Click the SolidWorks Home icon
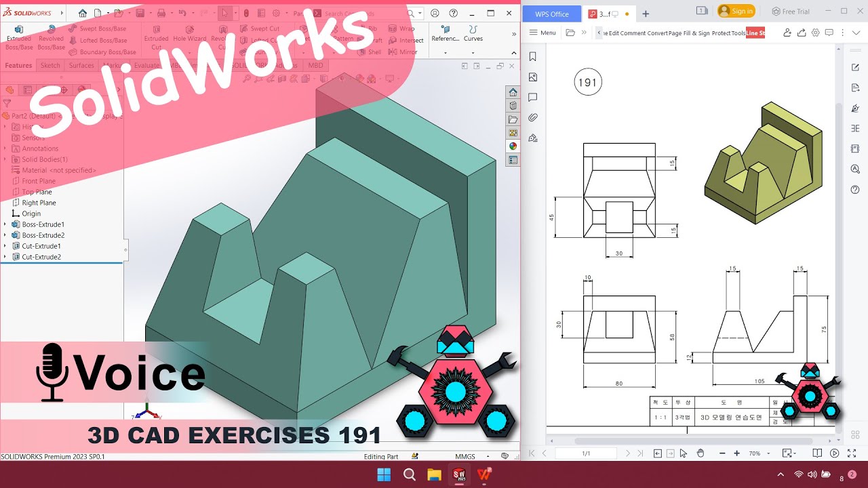868x488 pixels. [83, 13]
